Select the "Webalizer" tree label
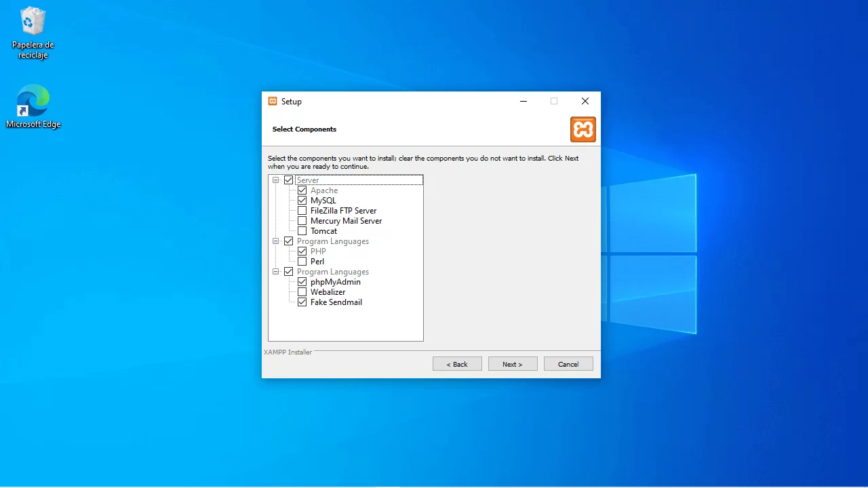This screenshot has width=868, height=488. pyautogui.click(x=328, y=292)
